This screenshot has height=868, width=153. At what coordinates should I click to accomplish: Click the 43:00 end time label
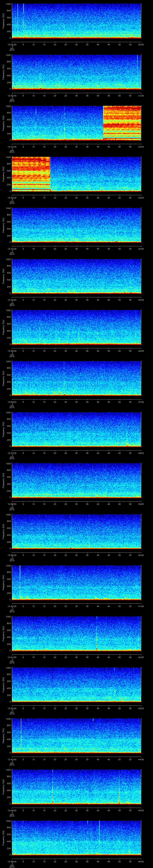point(141,708)
